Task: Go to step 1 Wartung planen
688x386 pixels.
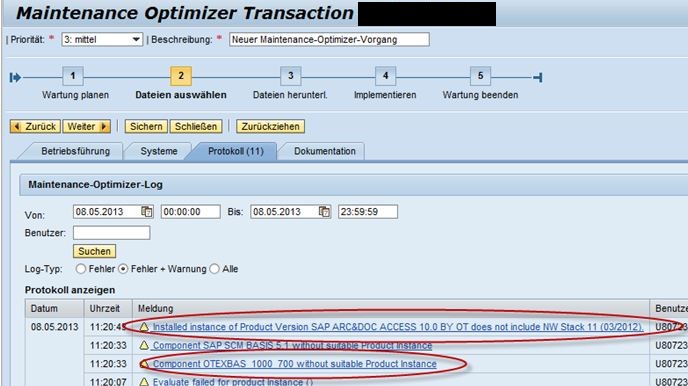Action: pyautogui.click(x=73, y=76)
